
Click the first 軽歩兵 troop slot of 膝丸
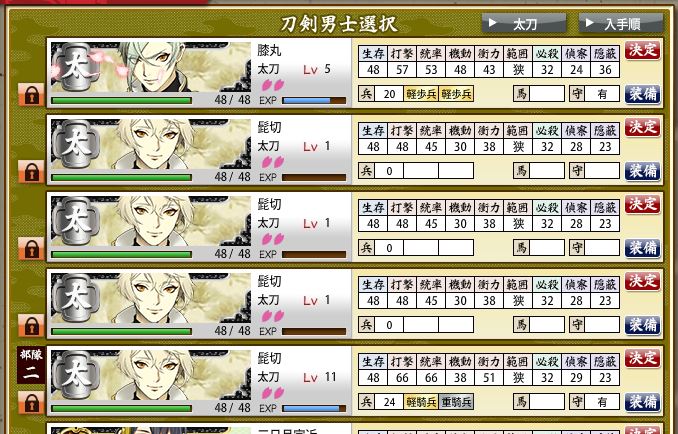tap(421, 94)
